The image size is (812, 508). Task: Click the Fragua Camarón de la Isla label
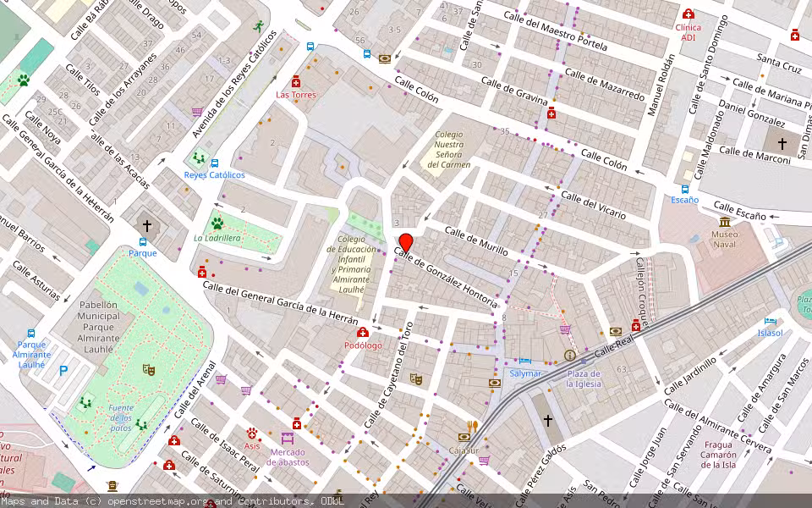point(718,455)
